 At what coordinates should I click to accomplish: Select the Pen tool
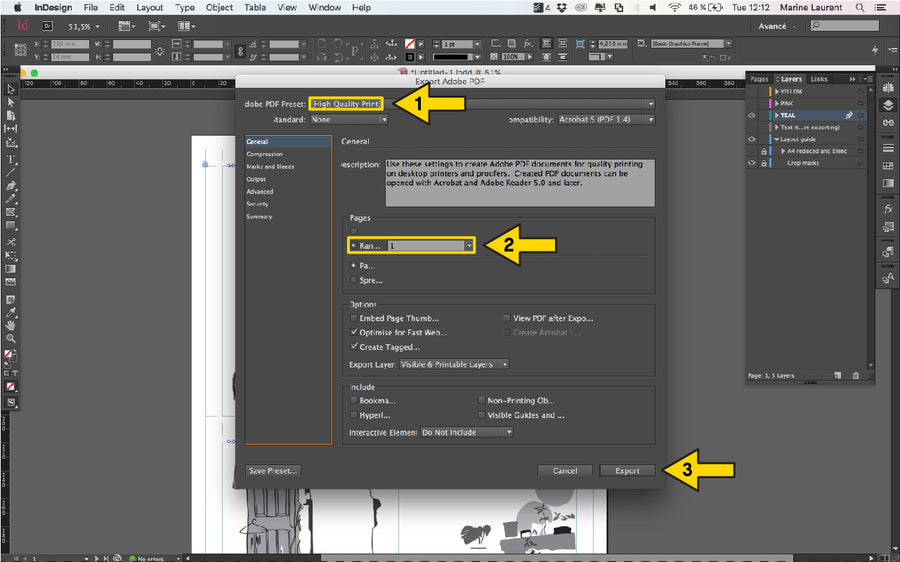pyautogui.click(x=10, y=186)
